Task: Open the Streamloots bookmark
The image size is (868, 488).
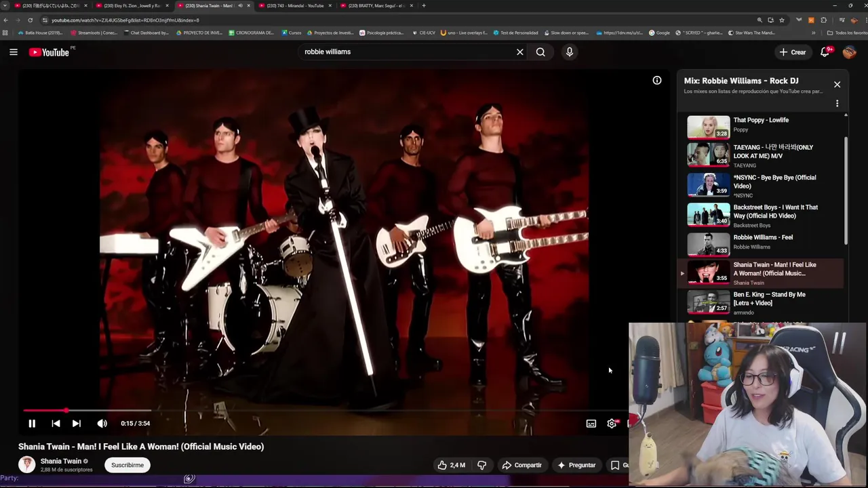Action: click(94, 33)
